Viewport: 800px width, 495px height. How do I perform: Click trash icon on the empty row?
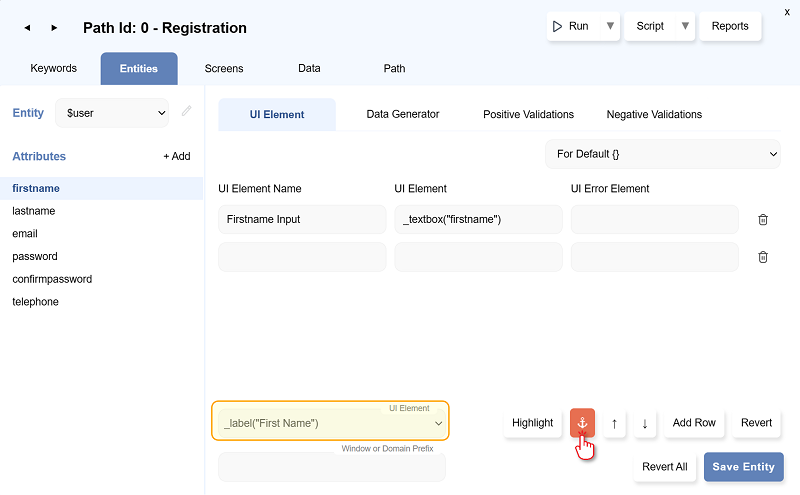click(x=762, y=257)
